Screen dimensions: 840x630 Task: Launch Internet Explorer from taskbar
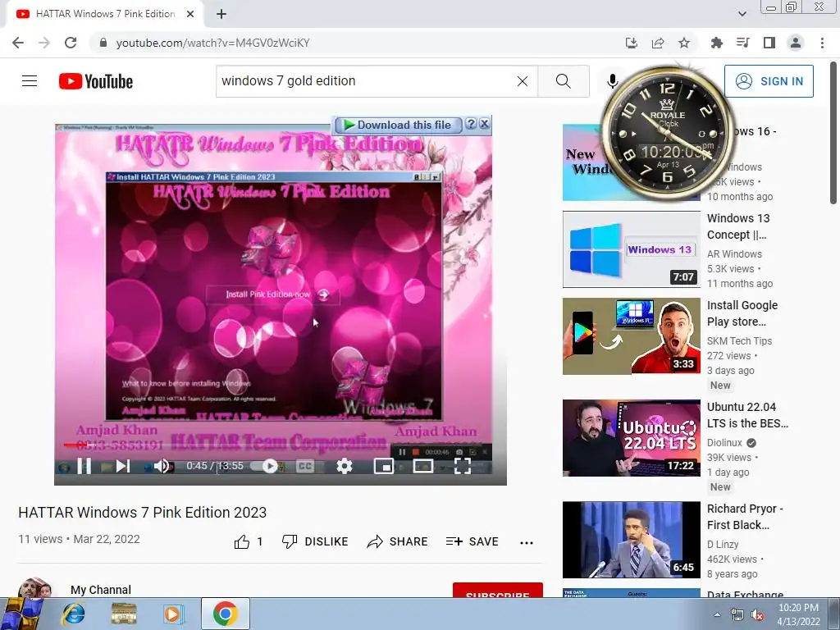coord(73,614)
